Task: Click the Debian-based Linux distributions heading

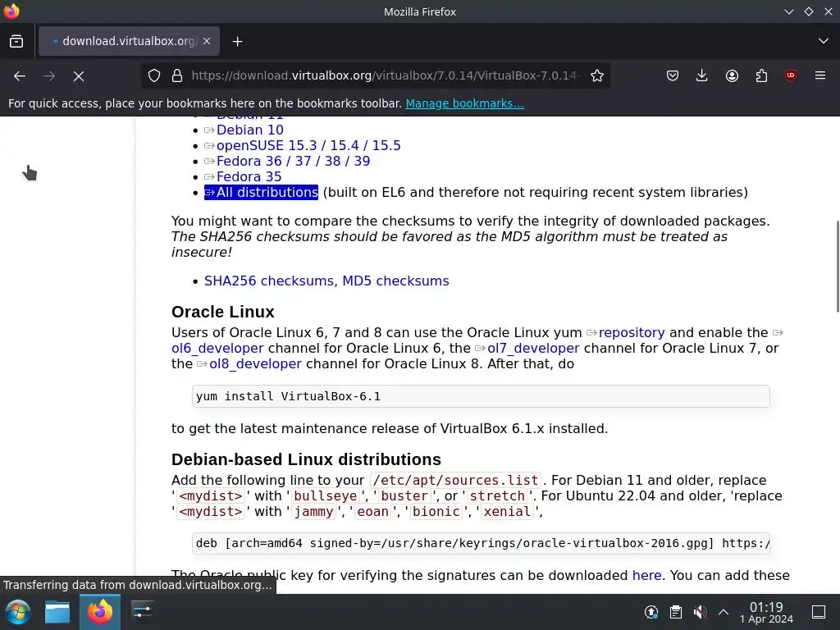Action: tap(306, 459)
